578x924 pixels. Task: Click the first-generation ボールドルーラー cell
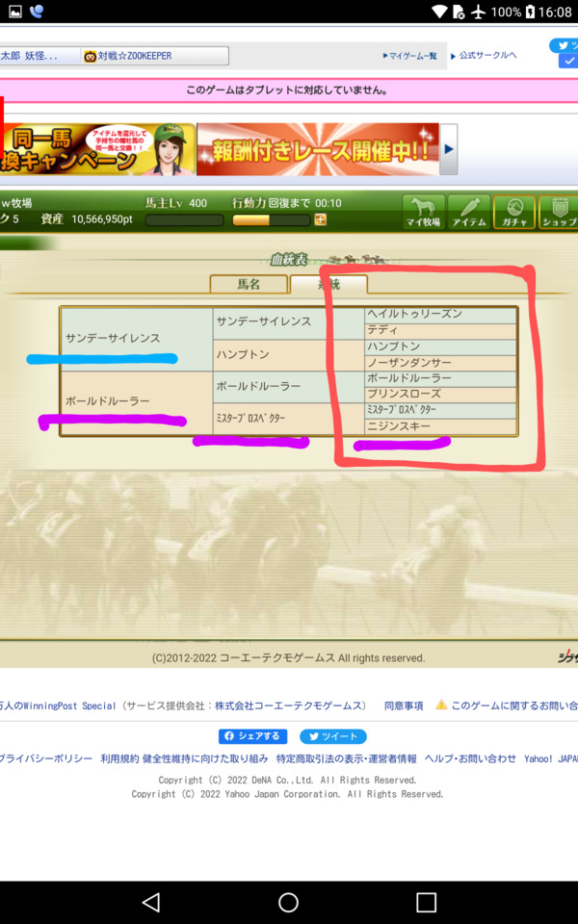click(x=137, y=403)
